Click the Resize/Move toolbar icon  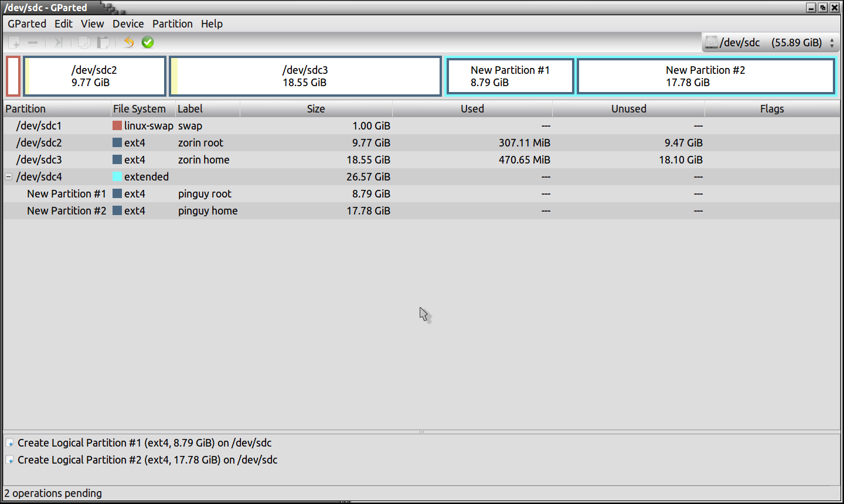coord(59,42)
